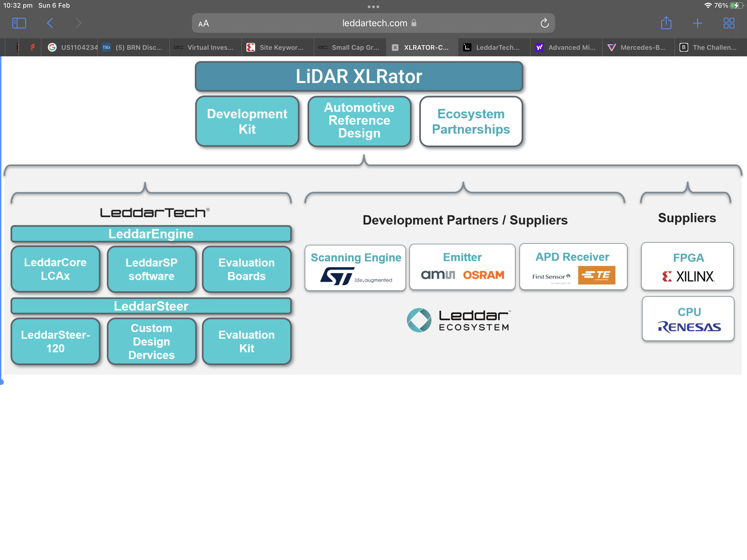The height and width of the screenshot is (560, 747).
Task: Click the Scanning Engine label
Action: point(356,257)
